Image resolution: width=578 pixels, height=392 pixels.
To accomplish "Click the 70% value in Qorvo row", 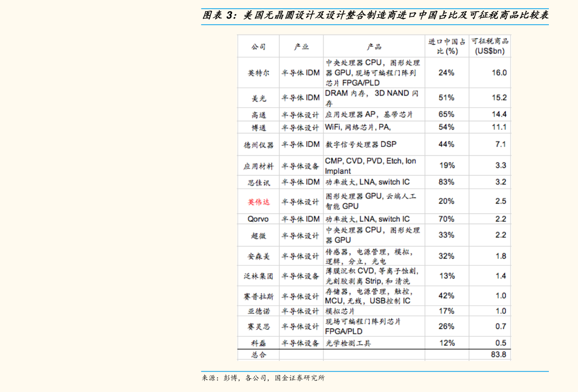I will [x=446, y=219].
